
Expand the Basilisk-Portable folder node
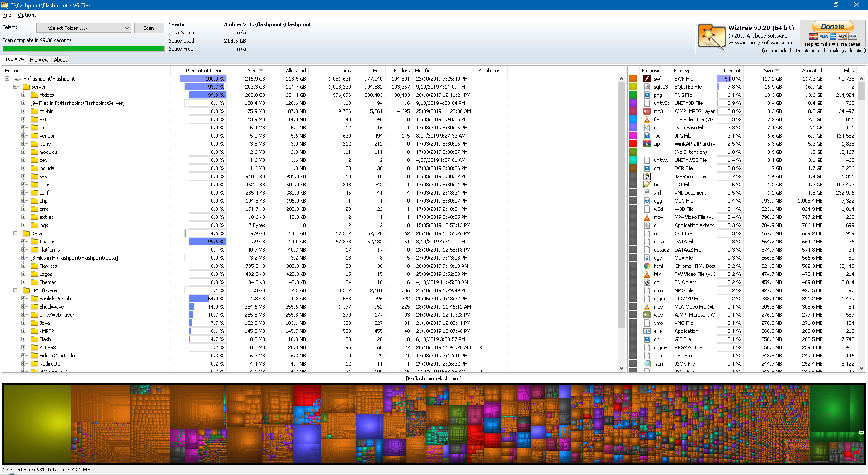pos(24,299)
